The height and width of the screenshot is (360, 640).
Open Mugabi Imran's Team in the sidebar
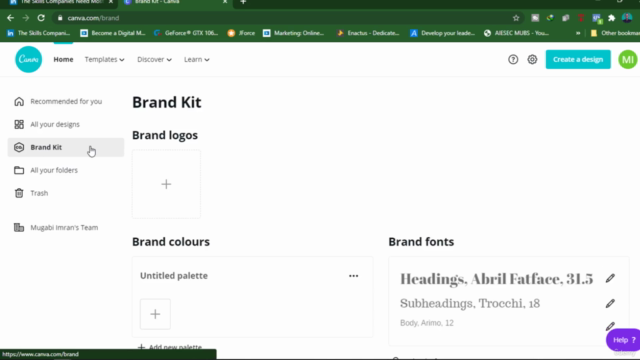(66, 227)
